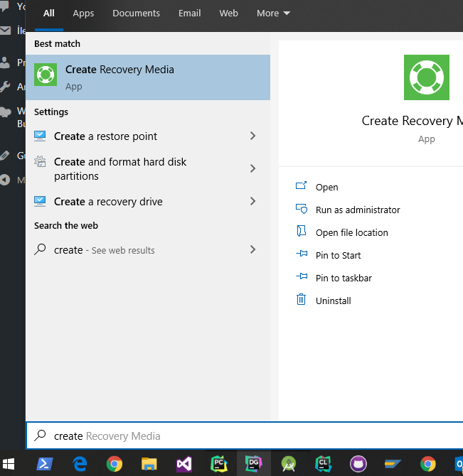Click create - See web results

pyautogui.click(x=148, y=250)
